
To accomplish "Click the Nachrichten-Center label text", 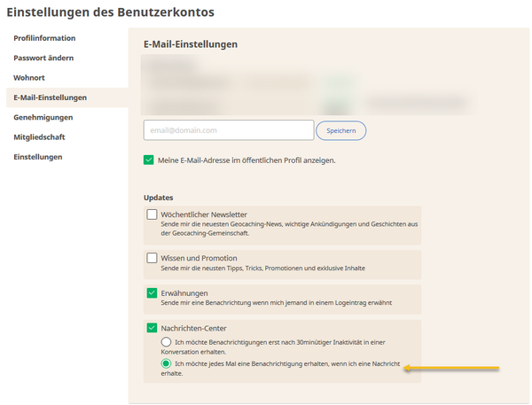I will (193, 328).
